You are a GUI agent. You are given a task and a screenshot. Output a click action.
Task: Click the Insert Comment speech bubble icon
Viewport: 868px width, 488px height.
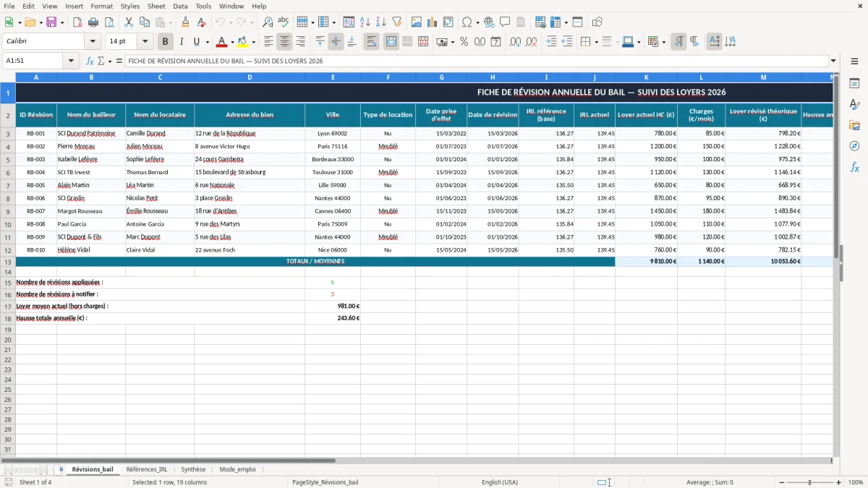point(505,22)
